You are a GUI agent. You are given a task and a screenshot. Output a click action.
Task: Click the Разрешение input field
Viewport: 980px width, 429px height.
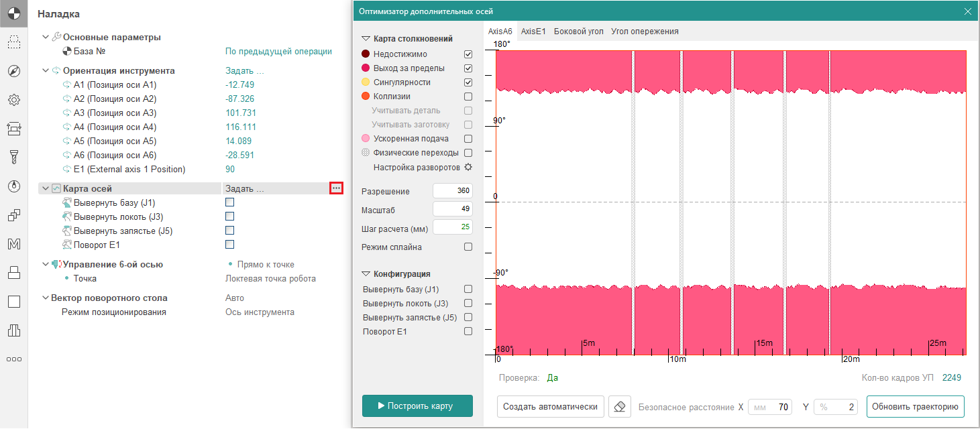coord(453,191)
